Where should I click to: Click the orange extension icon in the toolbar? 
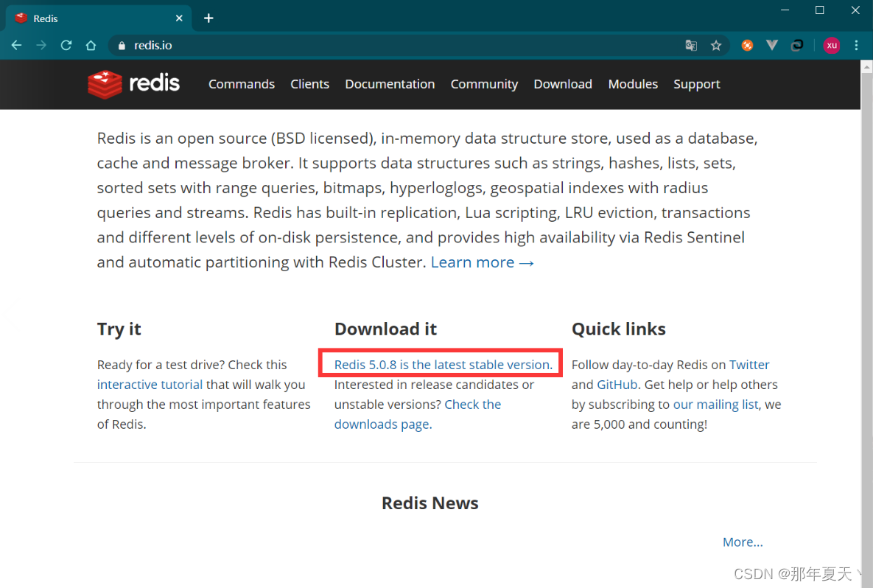747,45
